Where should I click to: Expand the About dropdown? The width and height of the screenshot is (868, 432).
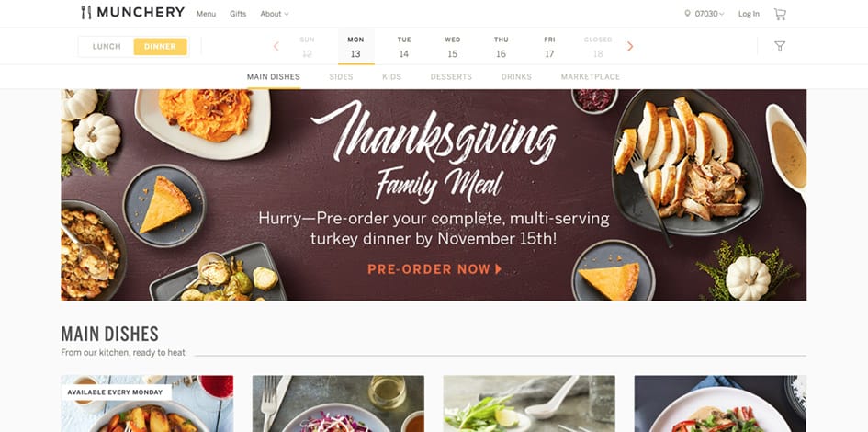pos(275,14)
